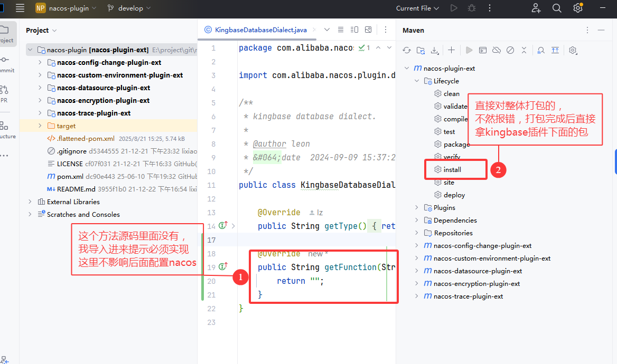Click the Run button in the title bar
617x364 pixels.
[454, 8]
